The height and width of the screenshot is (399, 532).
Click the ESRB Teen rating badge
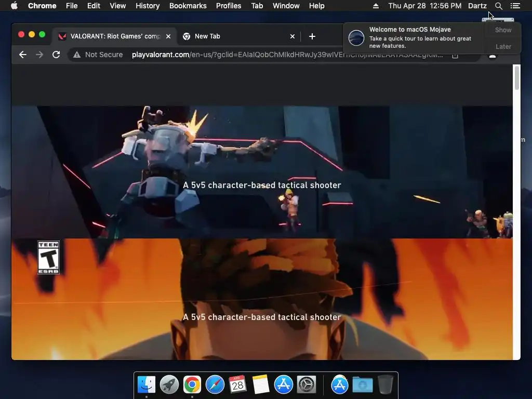click(48, 257)
